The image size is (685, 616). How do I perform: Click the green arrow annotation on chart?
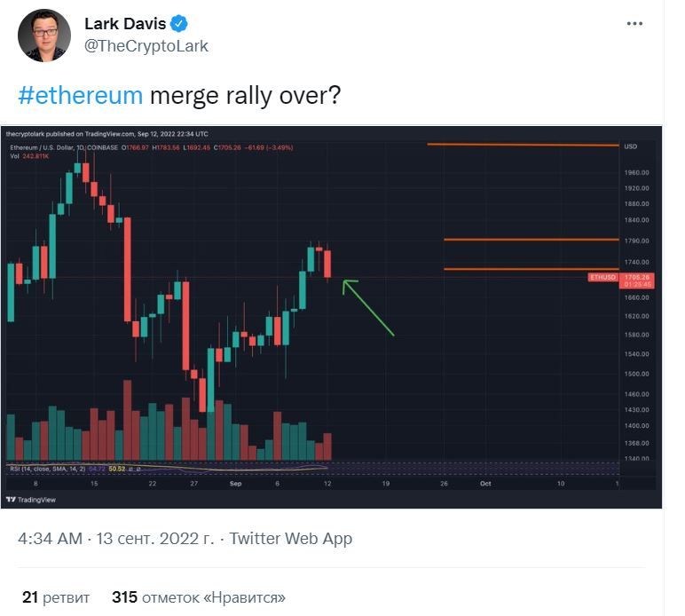tap(367, 307)
